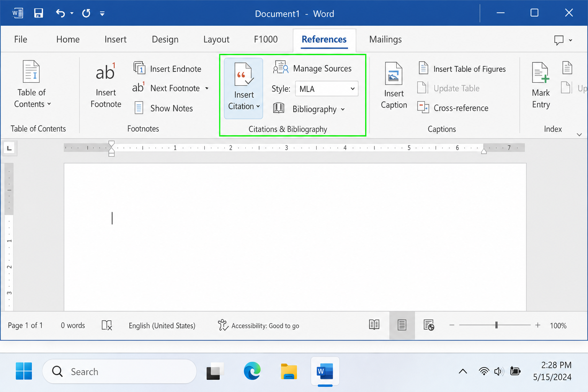588x392 pixels.
Task: Open the Comments icon at ribbon right
Action: (x=559, y=40)
